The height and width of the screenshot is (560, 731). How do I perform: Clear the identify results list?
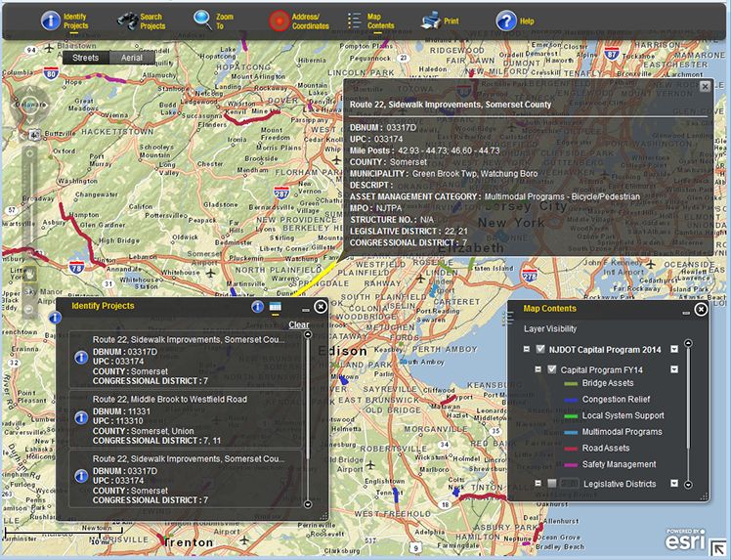298,324
